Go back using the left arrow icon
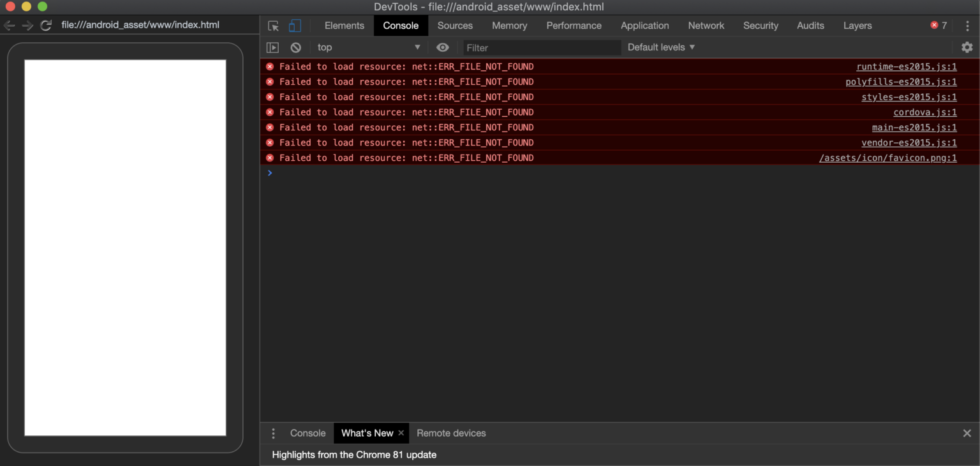 pos(10,26)
